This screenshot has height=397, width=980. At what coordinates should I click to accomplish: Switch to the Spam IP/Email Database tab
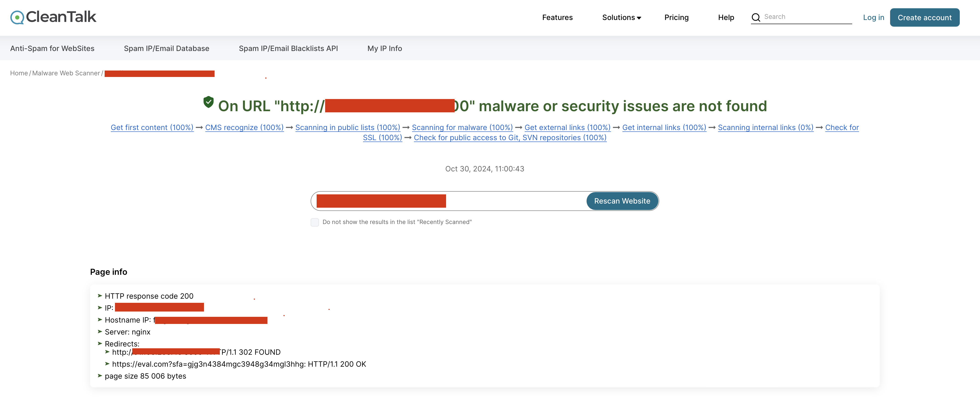(166, 48)
